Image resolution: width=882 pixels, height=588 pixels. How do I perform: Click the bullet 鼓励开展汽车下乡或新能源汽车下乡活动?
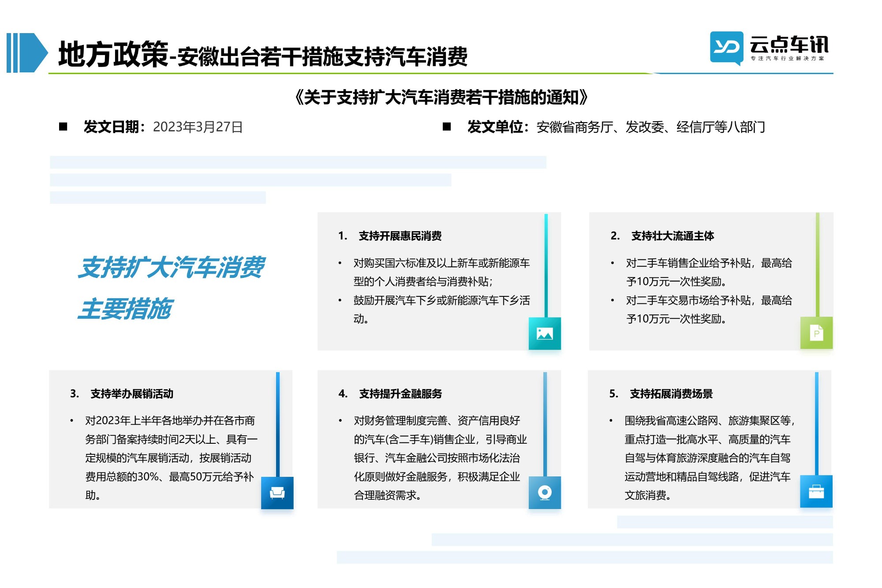click(441, 310)
